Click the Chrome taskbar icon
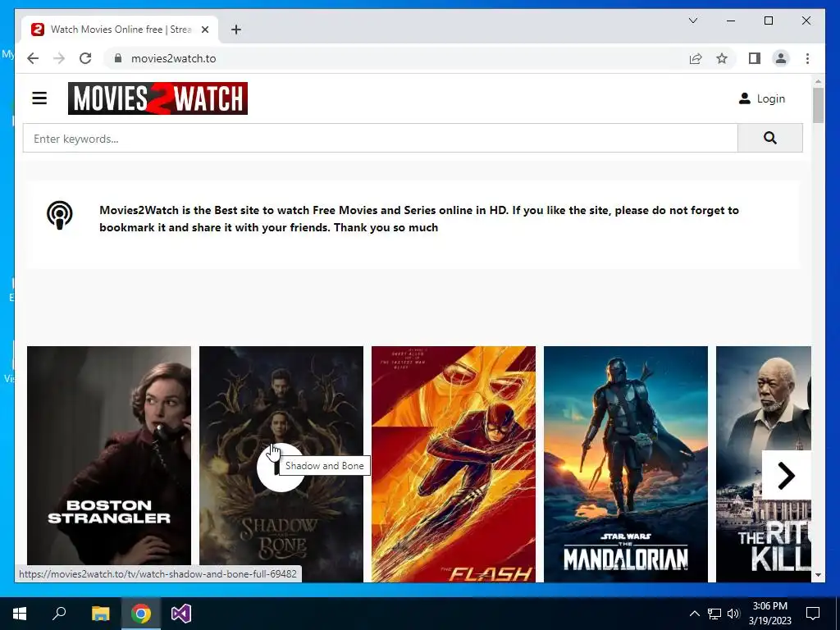Viewport: 840px width, 630px height. [141, 614]
